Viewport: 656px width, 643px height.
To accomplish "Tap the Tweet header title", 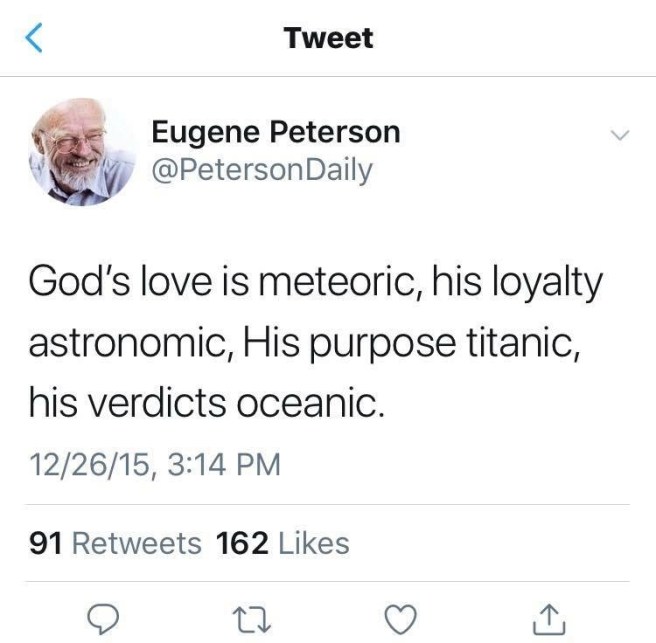I will click(328, 38).
